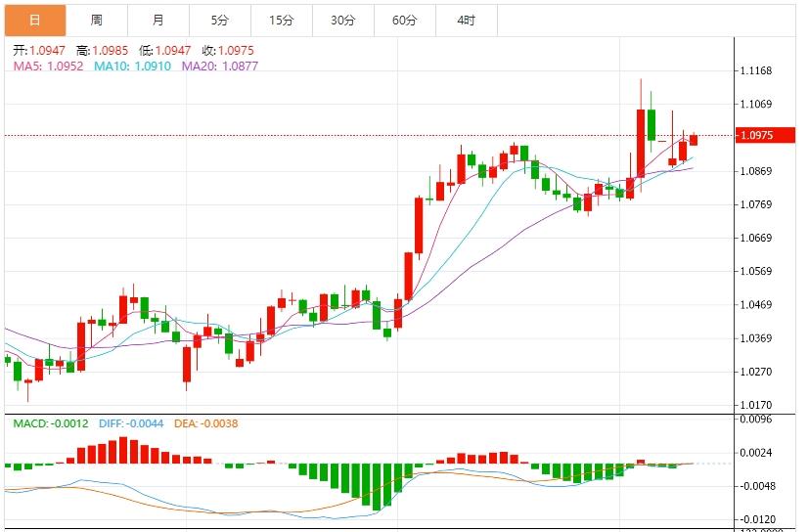Click the MACD value label
809x532 pixels.
click(49, 423)
